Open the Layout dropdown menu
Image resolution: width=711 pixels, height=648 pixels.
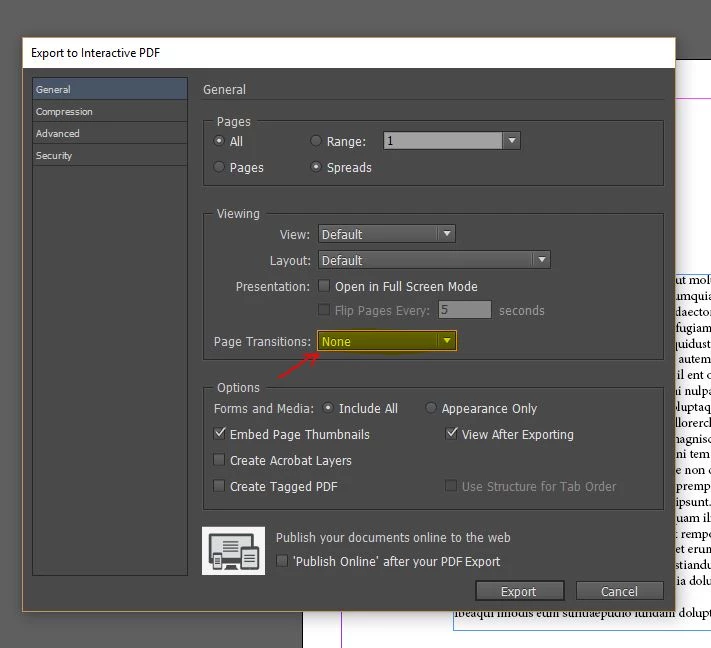[434, 260]
